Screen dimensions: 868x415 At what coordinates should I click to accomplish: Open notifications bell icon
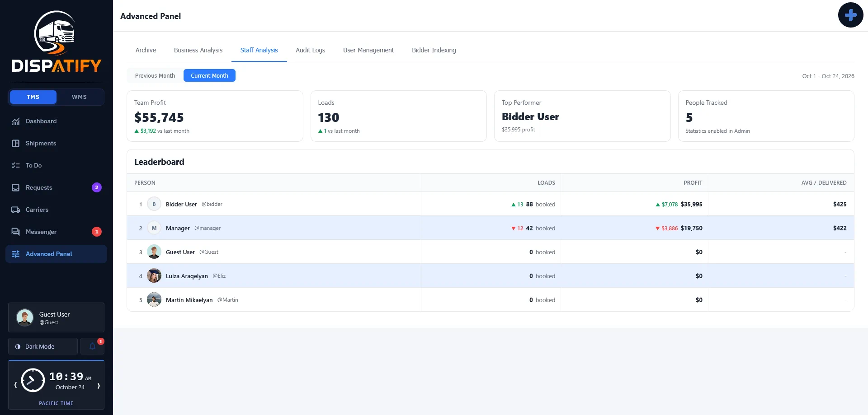pyautogui.click(x=92, y=346)
